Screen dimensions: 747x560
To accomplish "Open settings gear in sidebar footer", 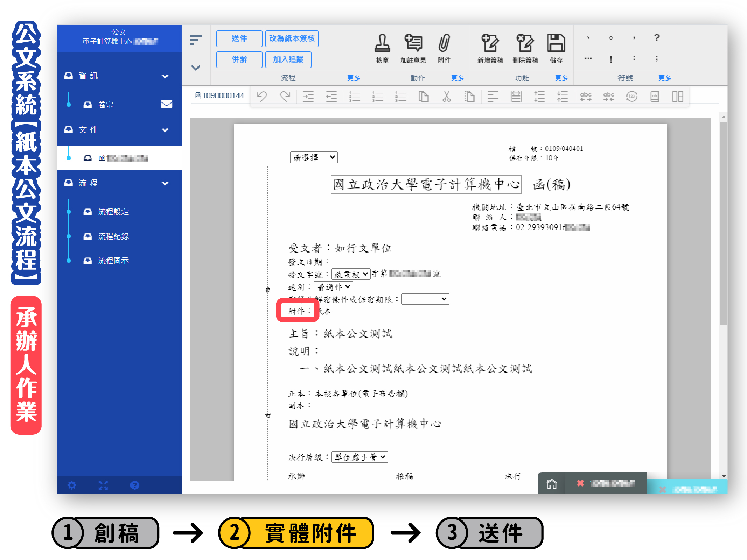I will (x=72, y=485).
